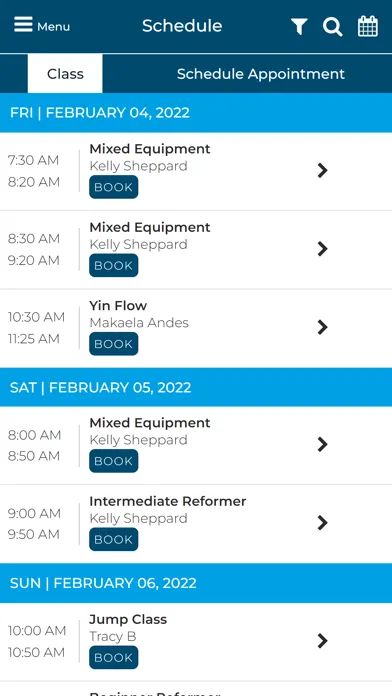Switch to the Class tab
Image resolution: width=392 pixels, height=696 pixels.
[x=65, y=74]
